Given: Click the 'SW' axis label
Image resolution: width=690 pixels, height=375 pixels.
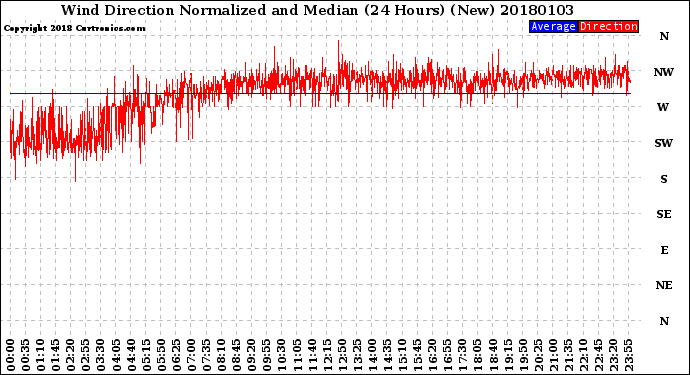Looking at the screenshot, I should coord(664,143).
